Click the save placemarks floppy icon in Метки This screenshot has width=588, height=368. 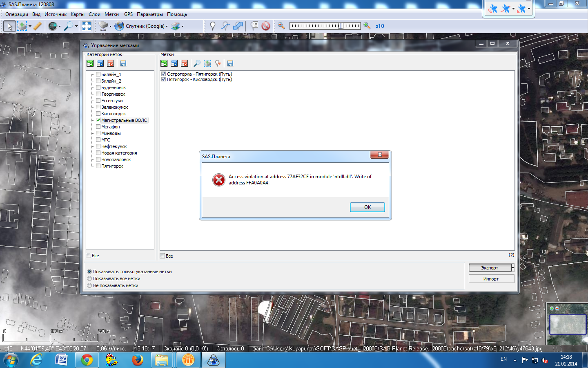pyautogui.click(x=230, y=63)
